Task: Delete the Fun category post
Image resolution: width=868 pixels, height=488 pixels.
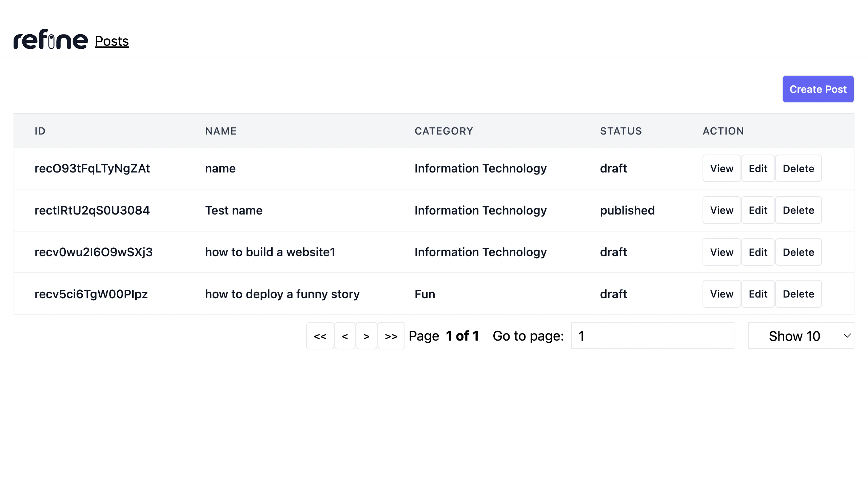Action: [x=798, y=294]
